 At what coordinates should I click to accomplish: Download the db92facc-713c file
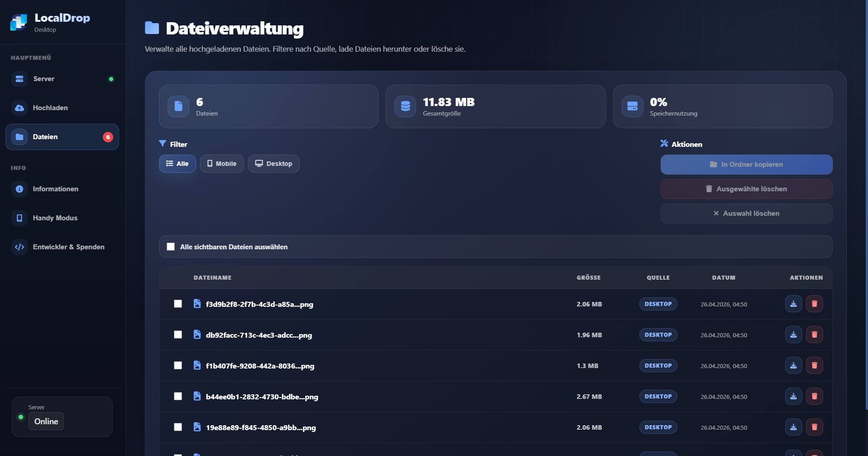pos(794,335)
